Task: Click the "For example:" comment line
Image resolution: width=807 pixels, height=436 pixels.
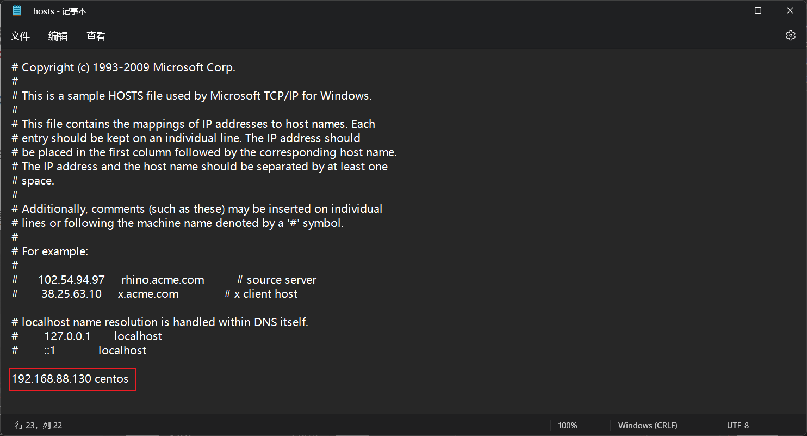Action: click(x=50, y=252)
